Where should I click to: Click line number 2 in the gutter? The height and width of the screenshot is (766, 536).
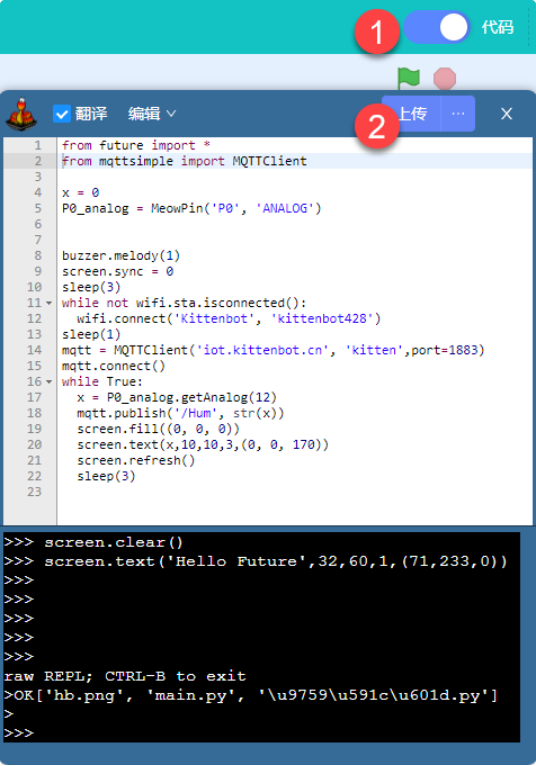(38, 161)
